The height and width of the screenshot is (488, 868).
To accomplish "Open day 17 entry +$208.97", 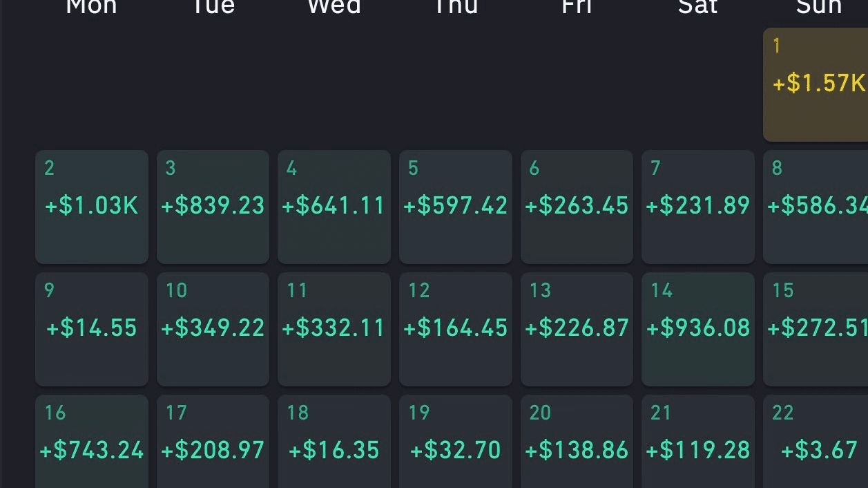I will (x=213, y=441).
